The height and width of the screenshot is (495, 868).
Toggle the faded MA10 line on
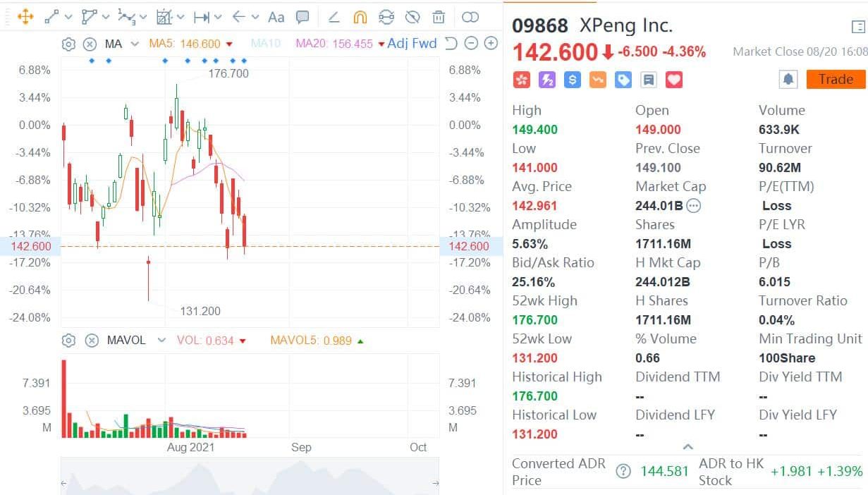coord(265,44)
